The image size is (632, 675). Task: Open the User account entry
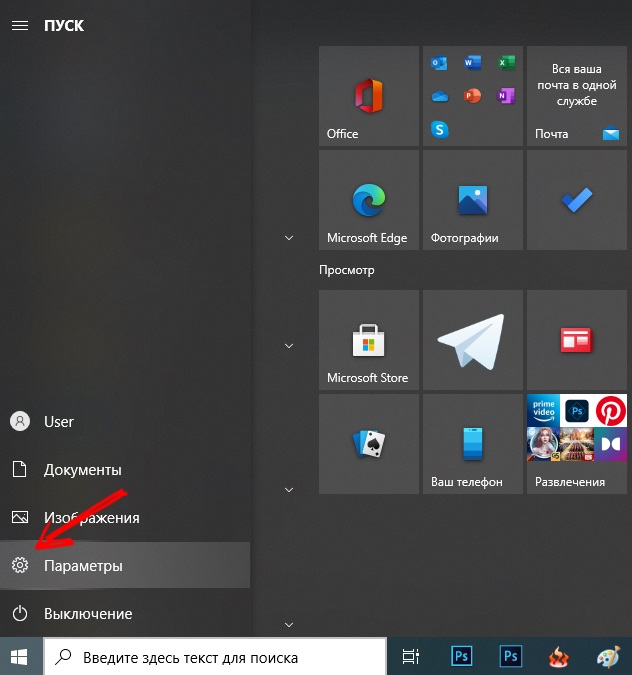coord(125,421)
